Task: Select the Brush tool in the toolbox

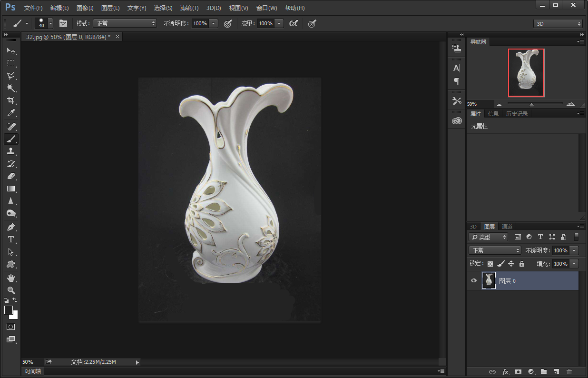Action: [10, 139]
